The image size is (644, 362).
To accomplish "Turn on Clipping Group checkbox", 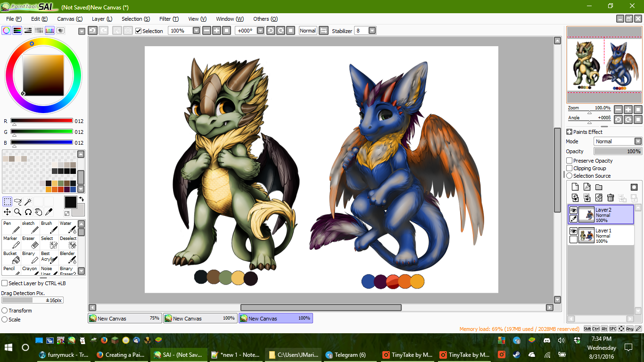I will pyautogui.click(x=570, y=168).
